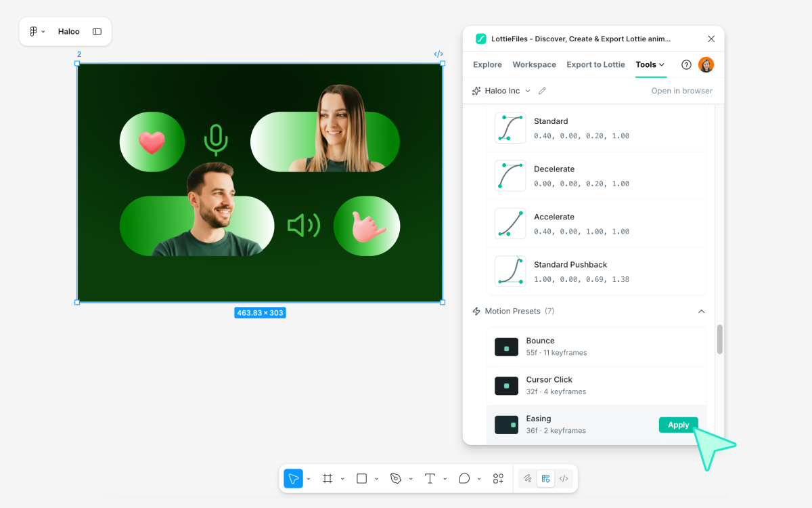Toggle the sidebar panel icon next to Haloo
The width and height of the screenshot is (812, 508).
tap(97, 32)
